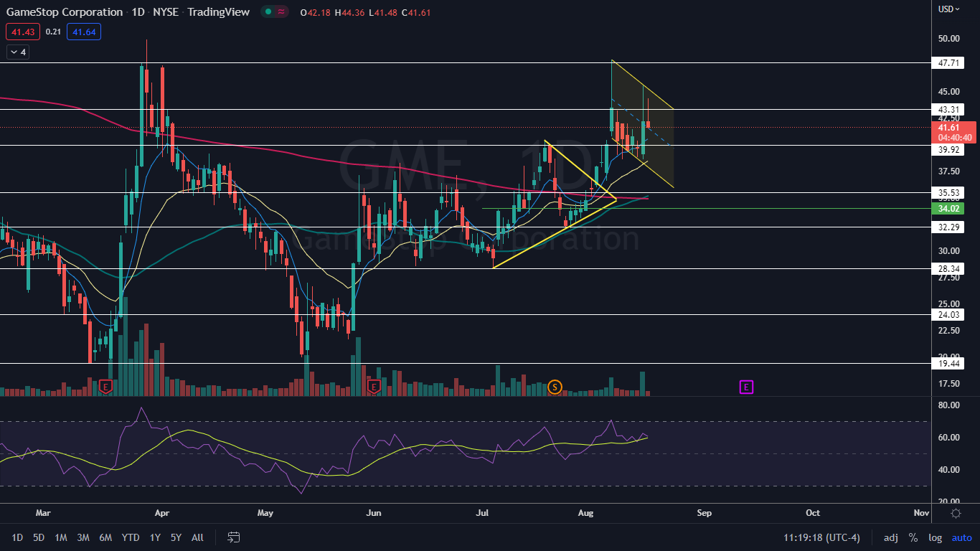980x551 pixels.
Task: Open chart settings gear icon
Action: 956,513
